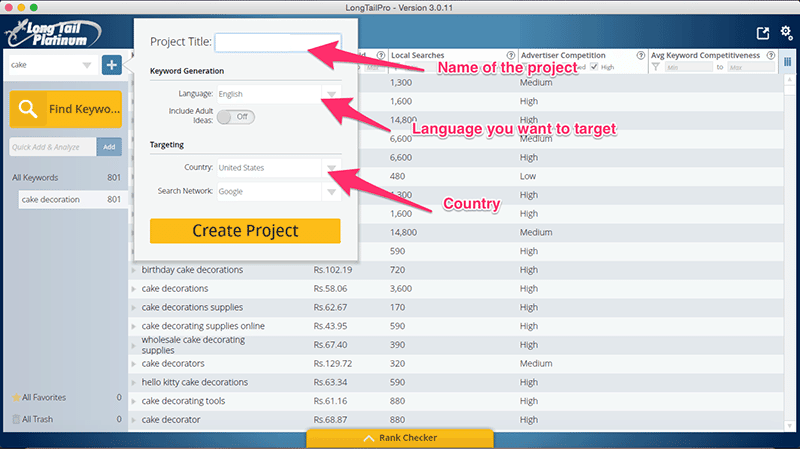Expand the birthday cake decorations row
Image resolution: width=800 pixels, height=449 pixels.
coord(134,270)
